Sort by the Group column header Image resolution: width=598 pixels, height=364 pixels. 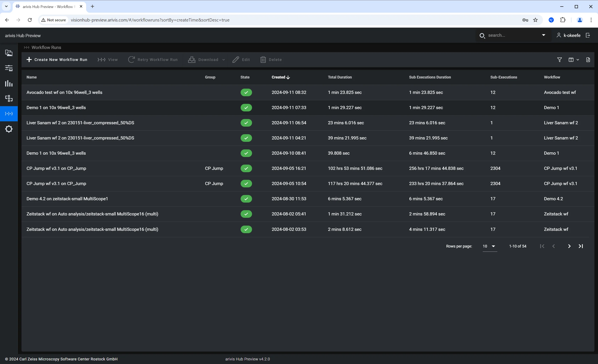[210, 77]
